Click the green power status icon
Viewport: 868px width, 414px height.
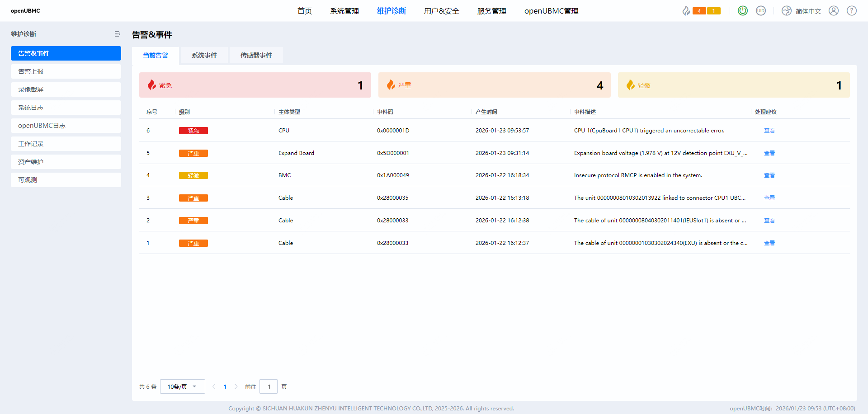tap(742, 11)
